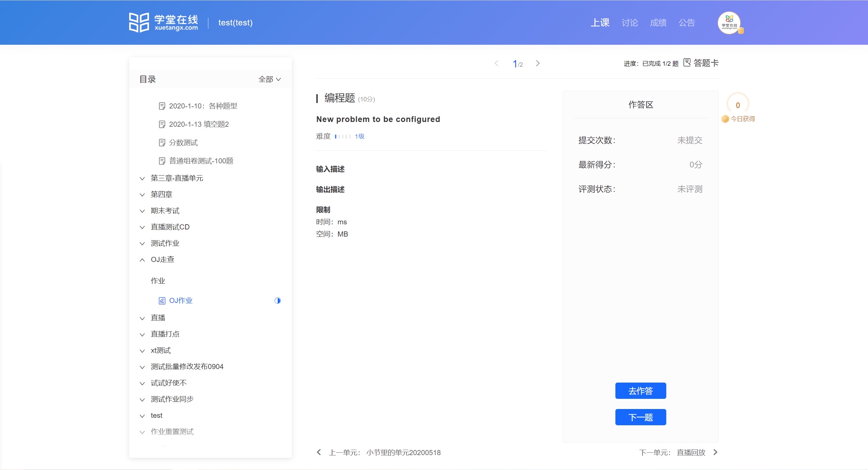868x470 pixels.
Task: Open the user avatar profile
Action: point(729,23)
